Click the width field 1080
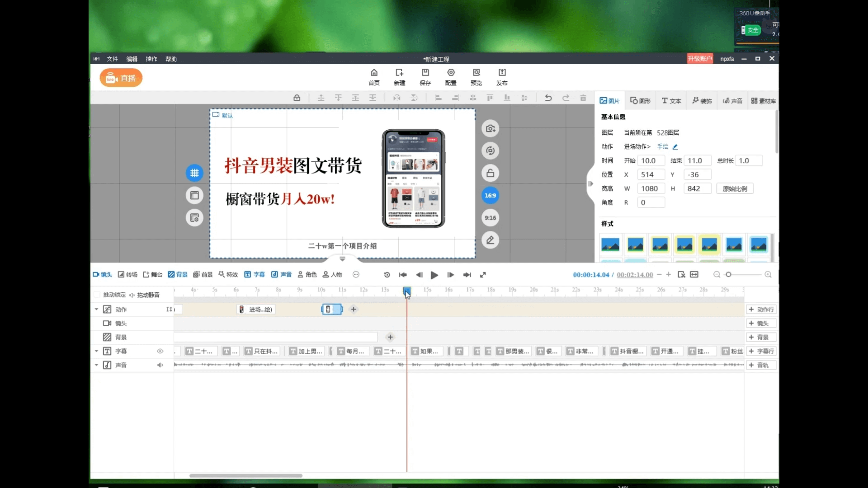Screen dimensions: 868x488 tap(651, 189)
